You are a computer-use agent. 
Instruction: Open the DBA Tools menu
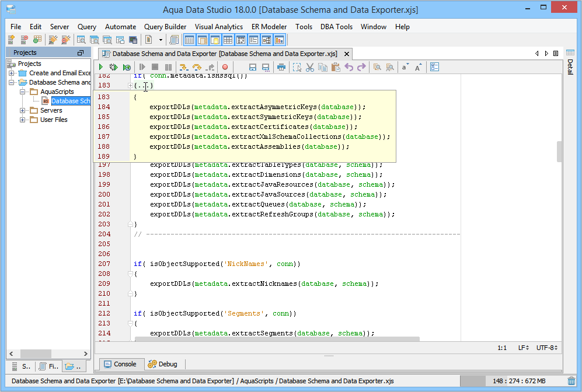(336, 27)
